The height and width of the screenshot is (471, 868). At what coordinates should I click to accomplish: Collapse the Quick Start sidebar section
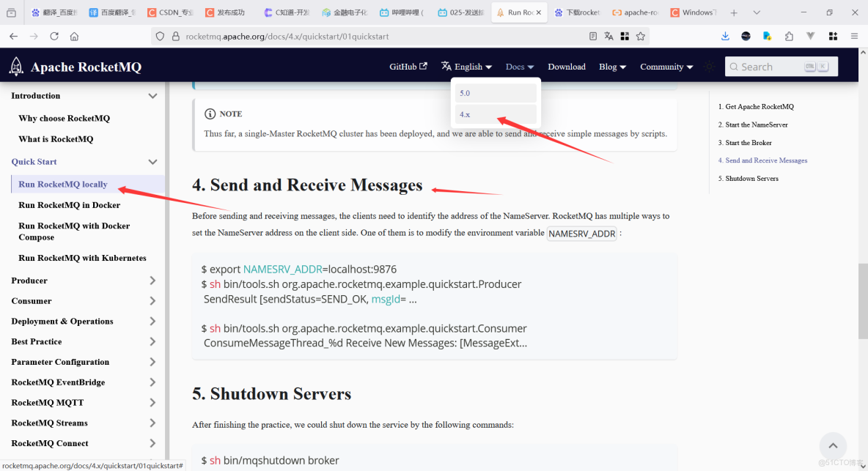pos(152,162)
